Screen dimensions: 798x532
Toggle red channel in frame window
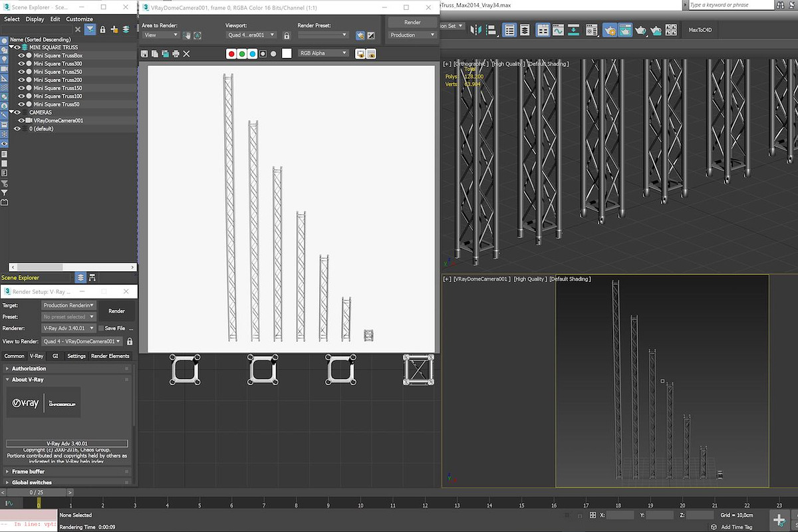pos(231,53)
